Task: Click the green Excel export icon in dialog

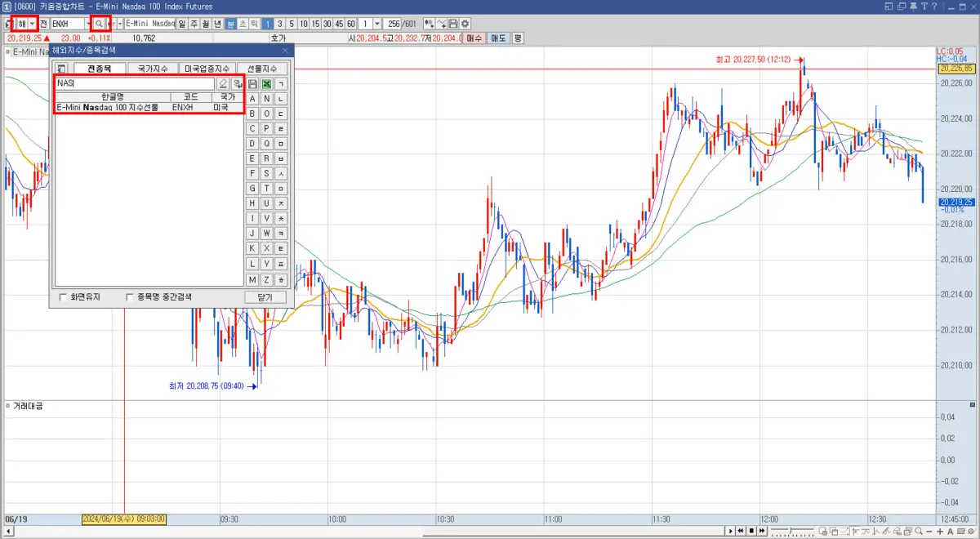Action: [266, 83]
